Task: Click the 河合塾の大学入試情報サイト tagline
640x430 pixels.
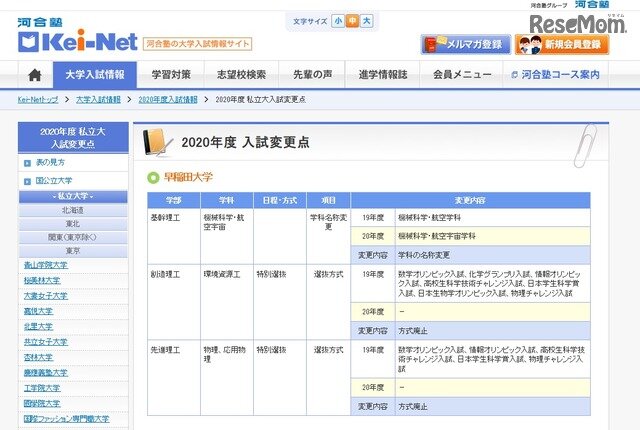Action: (x=198, y=44)
